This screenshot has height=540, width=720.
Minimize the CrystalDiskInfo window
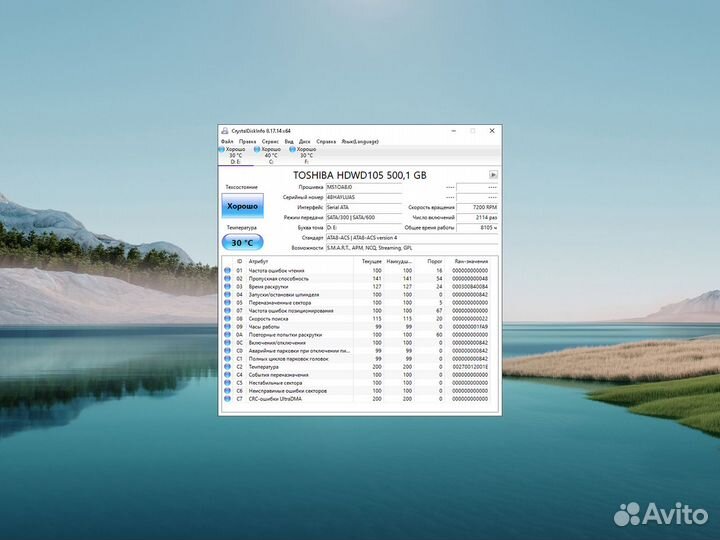(454, 131)
